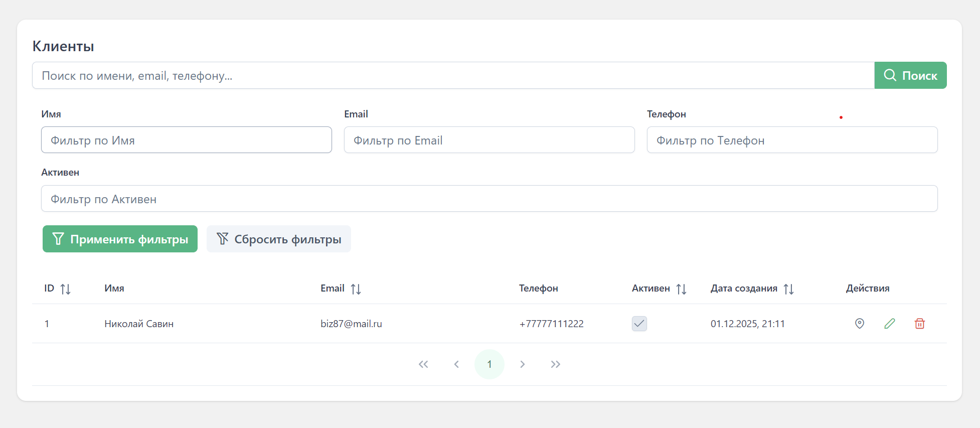Select page 1 in pagination
Image resolution: width=980 pixels, height=428 pixels.
[489, 364]
